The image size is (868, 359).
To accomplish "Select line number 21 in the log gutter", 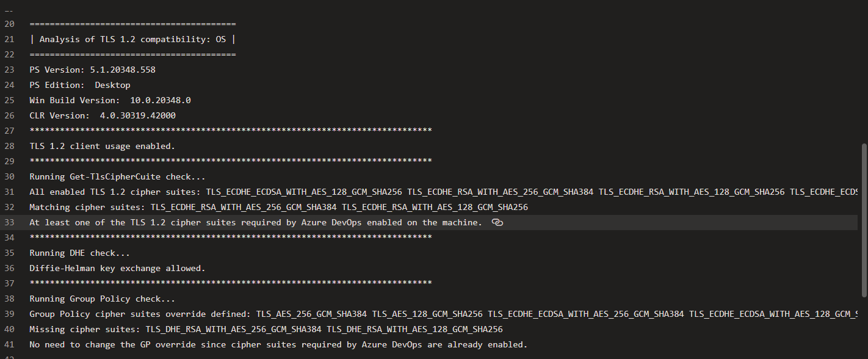I will 9,40.
